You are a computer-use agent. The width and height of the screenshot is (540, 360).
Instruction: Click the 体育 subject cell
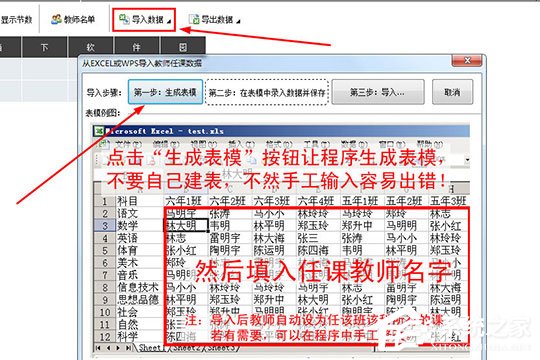click(139, 250)
